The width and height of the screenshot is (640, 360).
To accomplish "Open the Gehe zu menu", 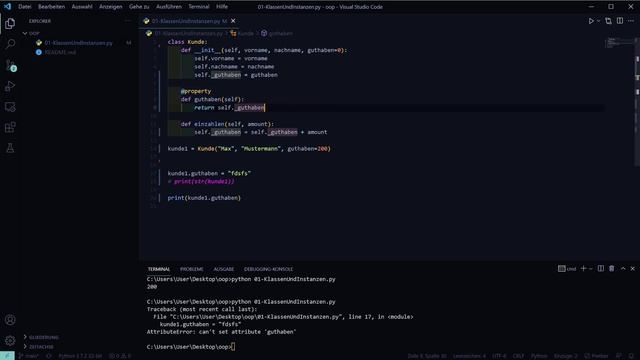I will [139, 7].
